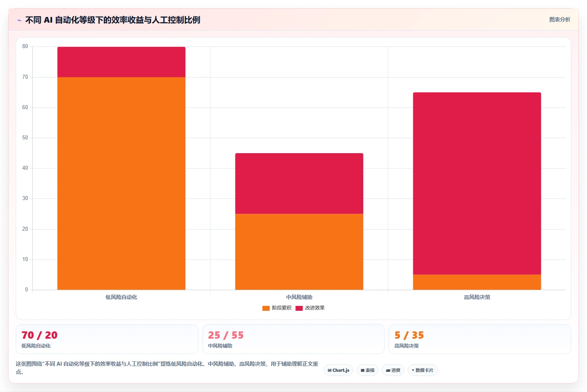This screenshot has height=392, width=587.
Task: Toggle the 改进效果 legend item
Action: click(310, 308)
